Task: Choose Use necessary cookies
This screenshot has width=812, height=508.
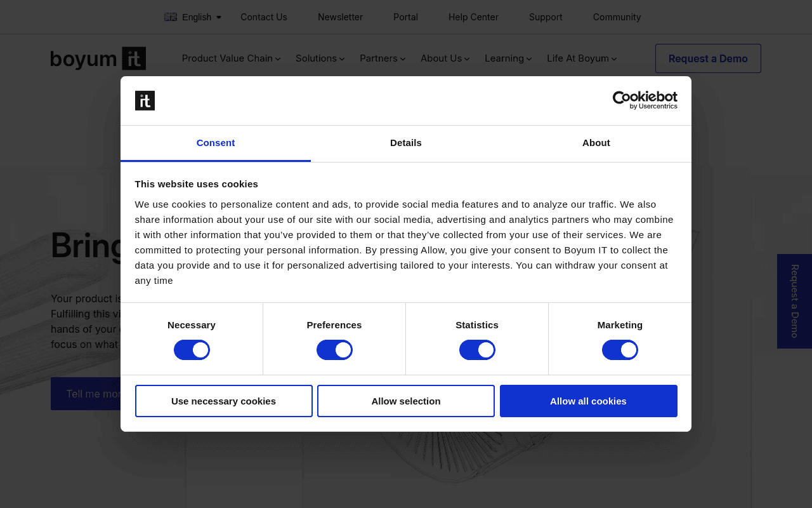Action: click(223, 401)
